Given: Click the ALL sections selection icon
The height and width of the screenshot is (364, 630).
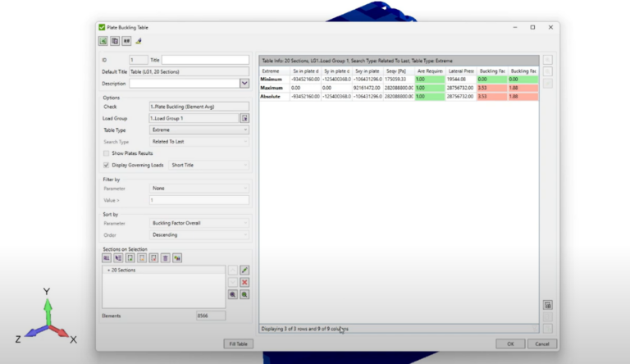Looking at the screenshot, I should coord(107,257).
